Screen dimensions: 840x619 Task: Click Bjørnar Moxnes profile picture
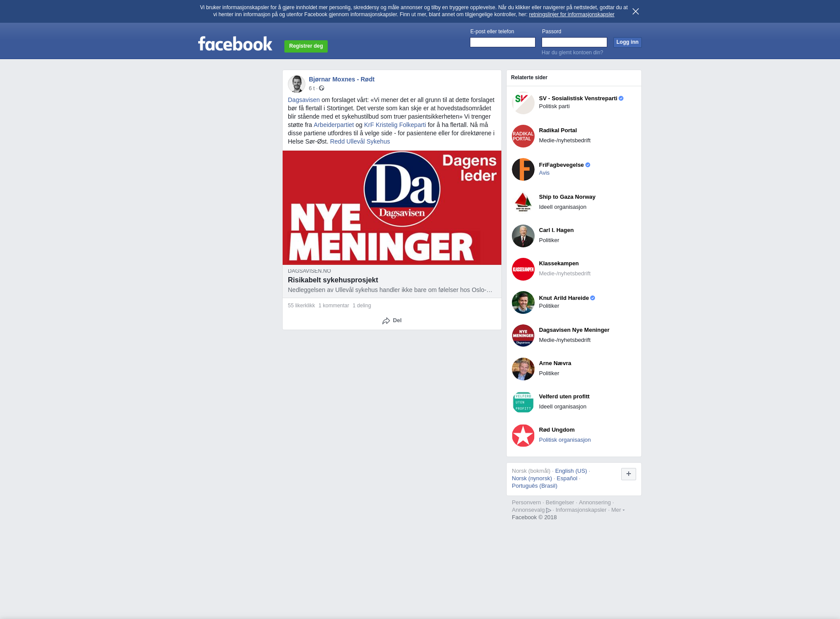(x=297, y=84)
